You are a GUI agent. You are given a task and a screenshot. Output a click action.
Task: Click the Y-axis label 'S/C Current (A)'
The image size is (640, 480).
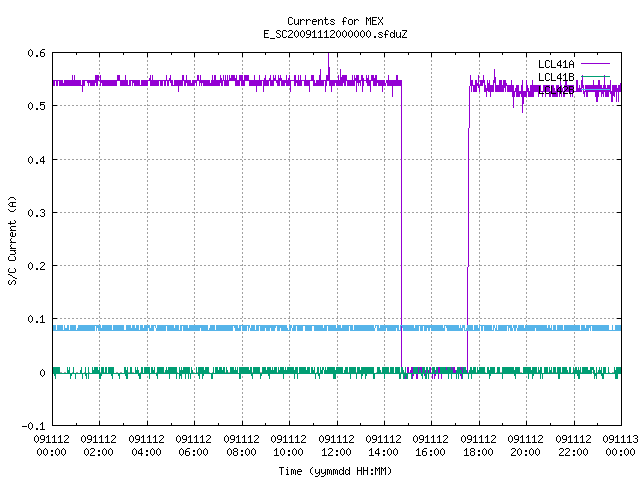[x=12, y=241]
